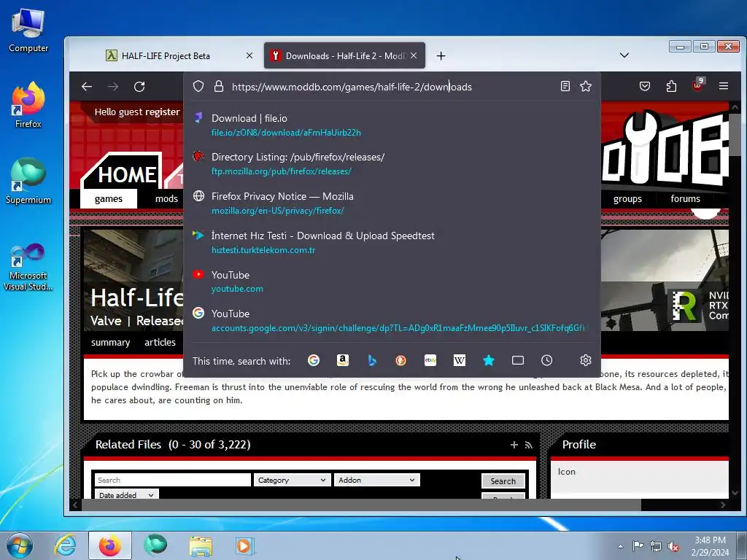Search this time with eBay icon
747x560 pixels.
click(430, 360)
